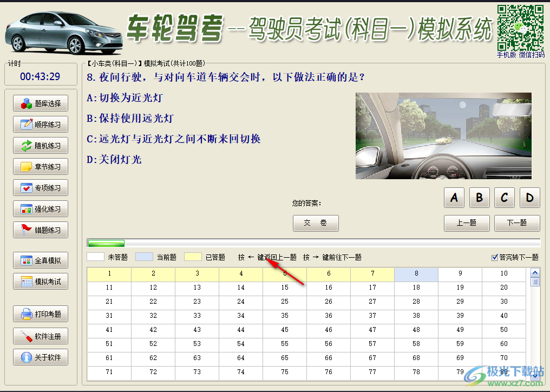Choose answer C button

coord(505,198)
